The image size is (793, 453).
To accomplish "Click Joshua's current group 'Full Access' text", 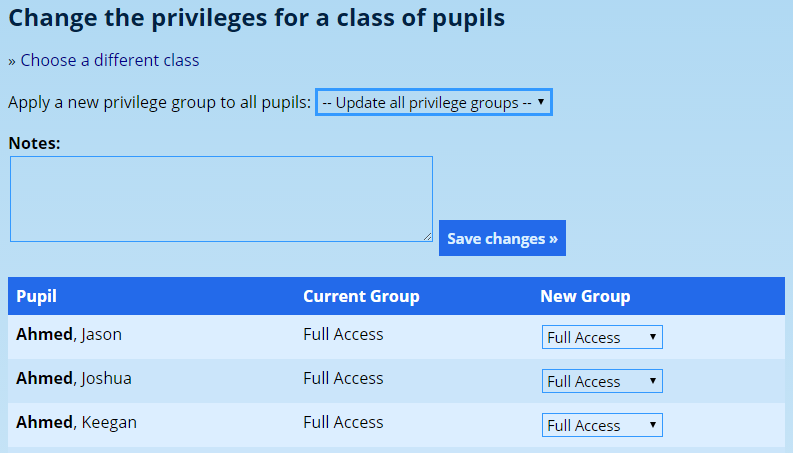I will pos(343,379).
